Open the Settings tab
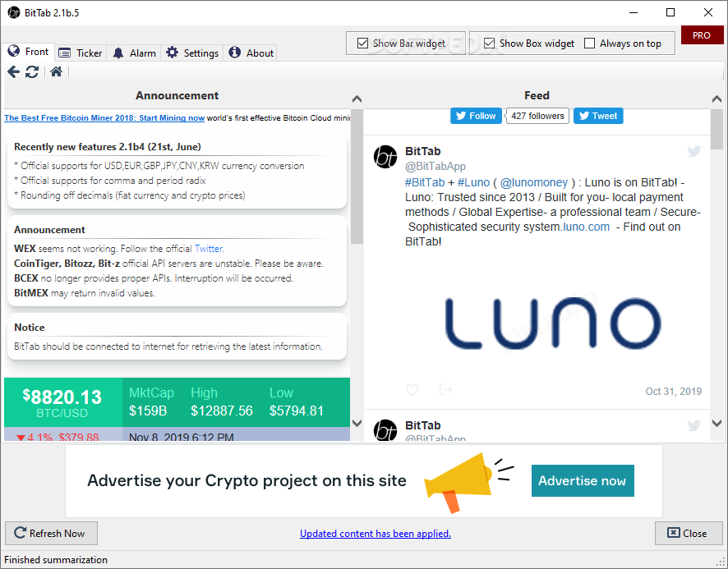Image resolution: width=728 pixels, height=569 pixels. [192, 53]
